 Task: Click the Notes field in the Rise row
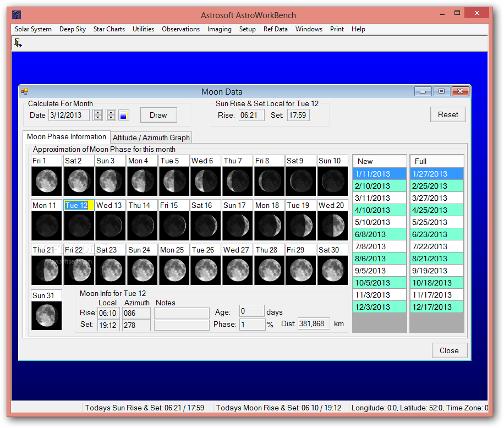pos(182,313)
